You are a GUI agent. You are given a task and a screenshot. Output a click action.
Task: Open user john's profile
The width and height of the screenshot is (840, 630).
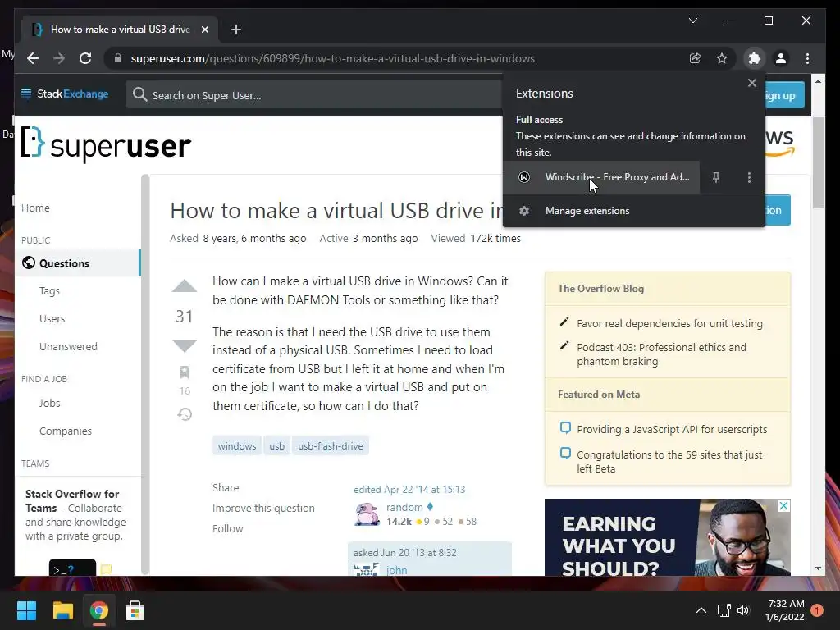[x=396, y=570]
